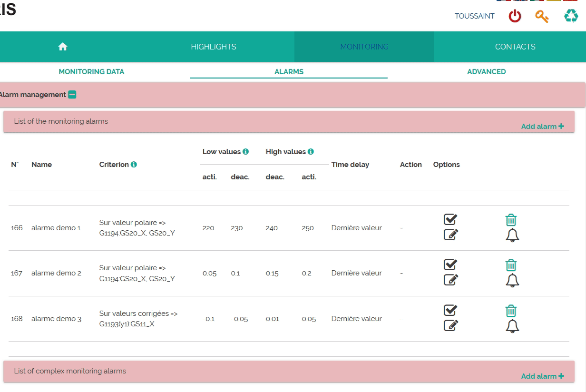The height and width of the screenshot is (392, 586).
Task: Toggle check box for alarme demo 2
Action: [450, 265]
